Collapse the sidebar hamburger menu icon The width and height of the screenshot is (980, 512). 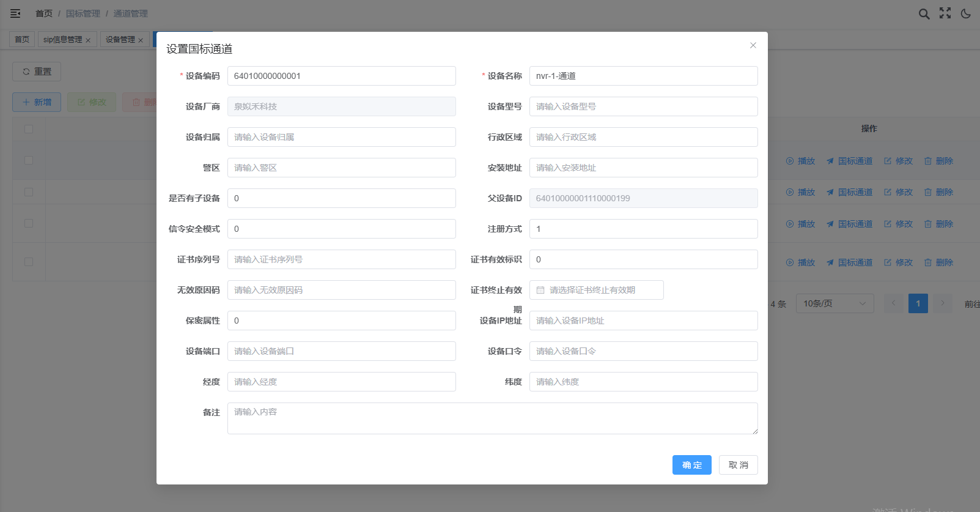pos(15,13)
